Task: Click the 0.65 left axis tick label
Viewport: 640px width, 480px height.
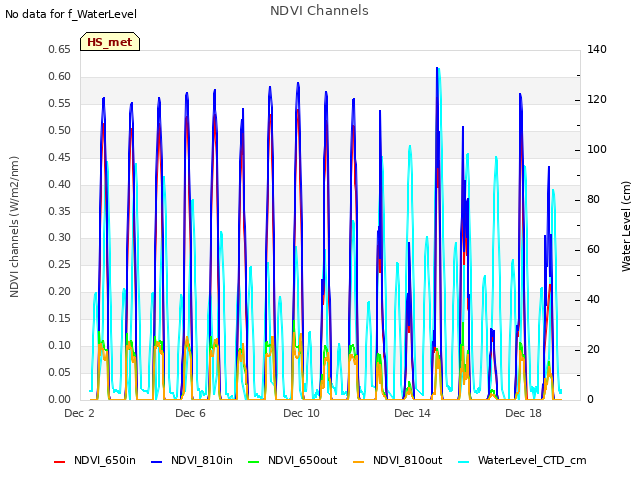Action: 59,49
